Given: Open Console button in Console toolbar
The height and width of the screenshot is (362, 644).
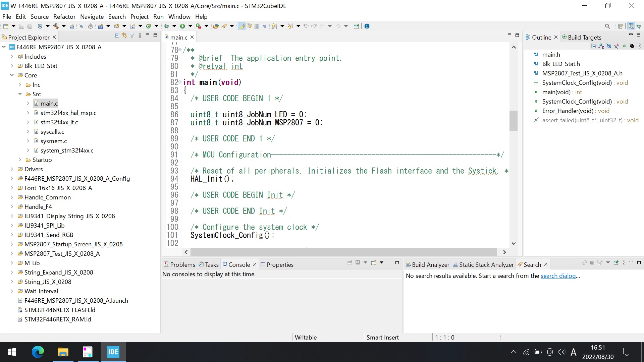Looking at the screenshot, I should pyautogui.click(x=374, y=263).
